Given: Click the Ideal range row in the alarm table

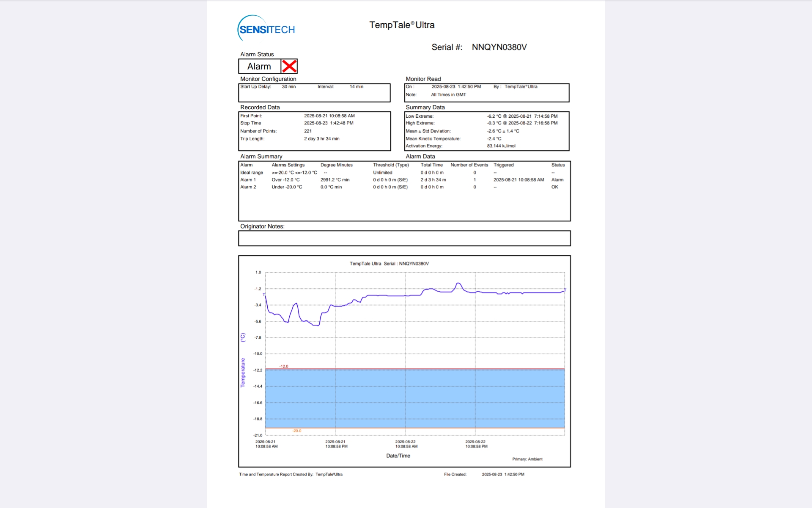Looking at the screenshot, I should click(252, 173).
